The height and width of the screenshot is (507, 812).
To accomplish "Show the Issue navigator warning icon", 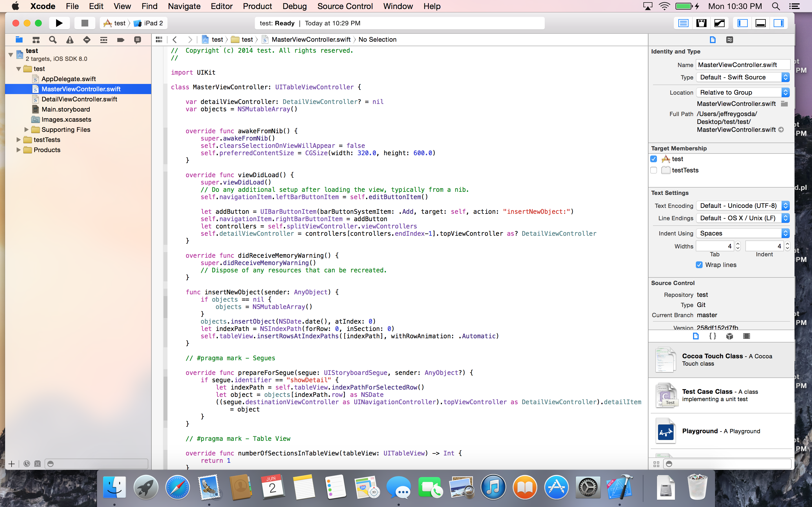I will [70, 40].
